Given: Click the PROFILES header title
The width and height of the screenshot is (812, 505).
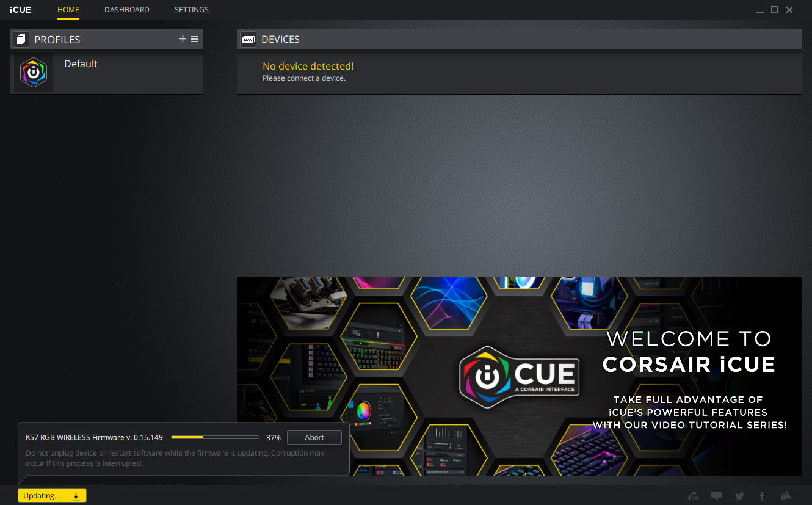Looking at the screenshot, I should point(57,40).
